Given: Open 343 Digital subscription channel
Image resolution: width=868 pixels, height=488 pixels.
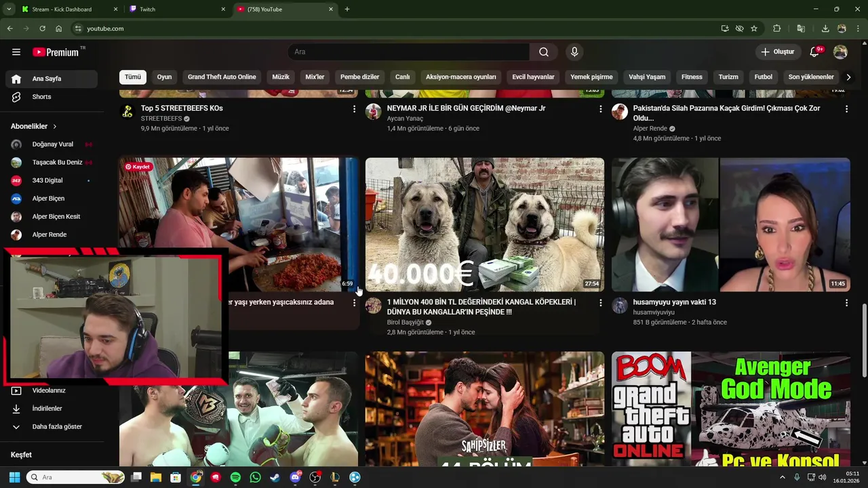Looking at the screenshot, I should (52, 180).
